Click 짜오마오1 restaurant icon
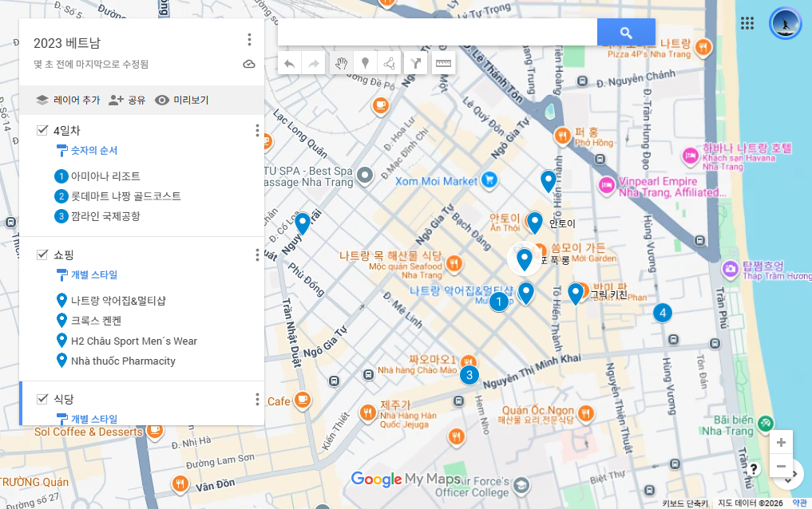Image resolution: width=812 pixels, height=509 pixels. pos(469,361)
